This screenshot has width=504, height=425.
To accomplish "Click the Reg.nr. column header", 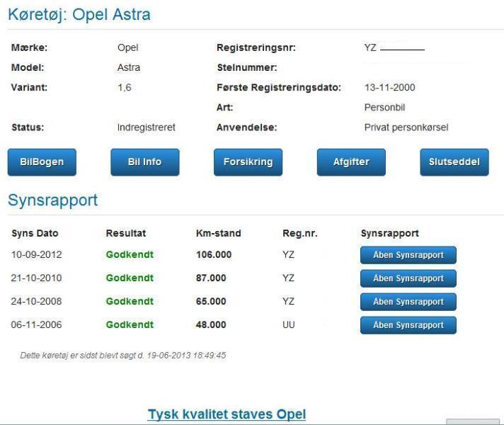I will tap(300, 233).
